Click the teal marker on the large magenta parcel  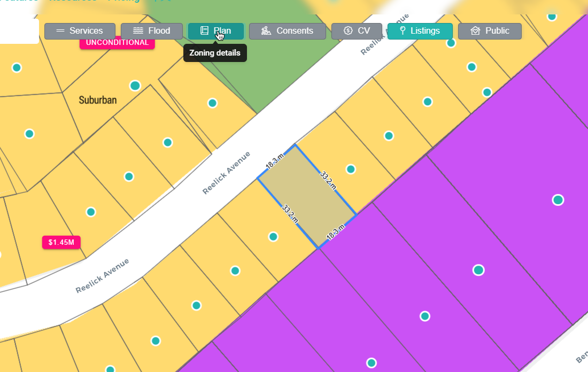[x=558, y=200]
